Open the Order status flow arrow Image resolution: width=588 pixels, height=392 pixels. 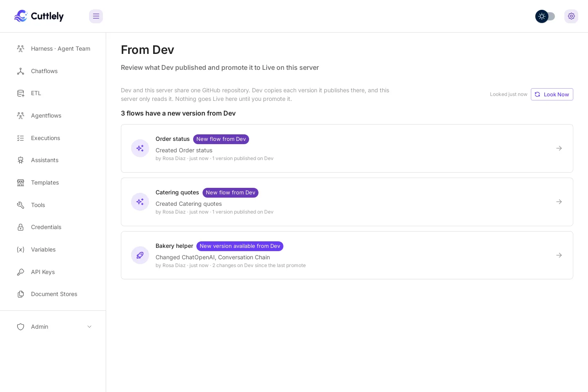tap(559, 148)
